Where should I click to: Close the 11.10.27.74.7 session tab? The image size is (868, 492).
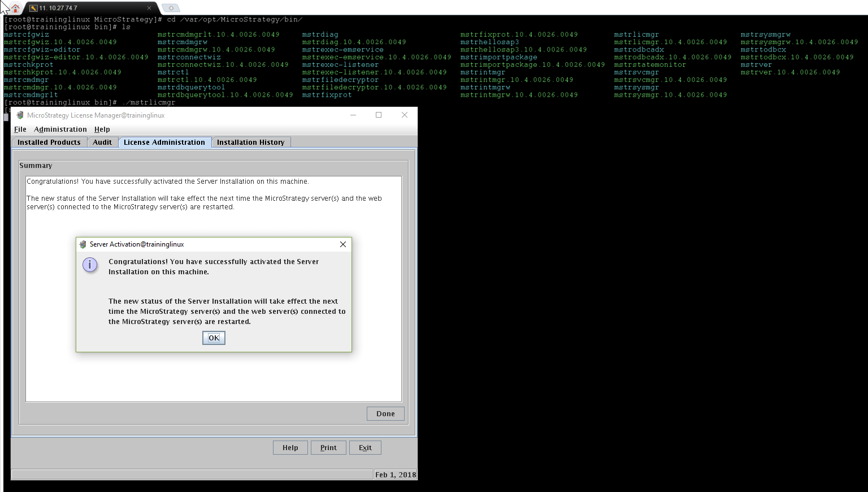tap(149, 8)
